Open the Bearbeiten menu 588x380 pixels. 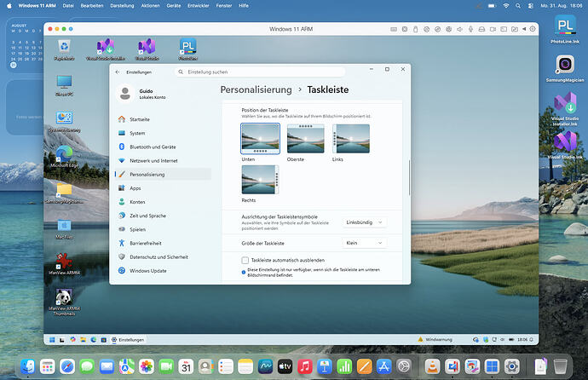coord(92,6)
